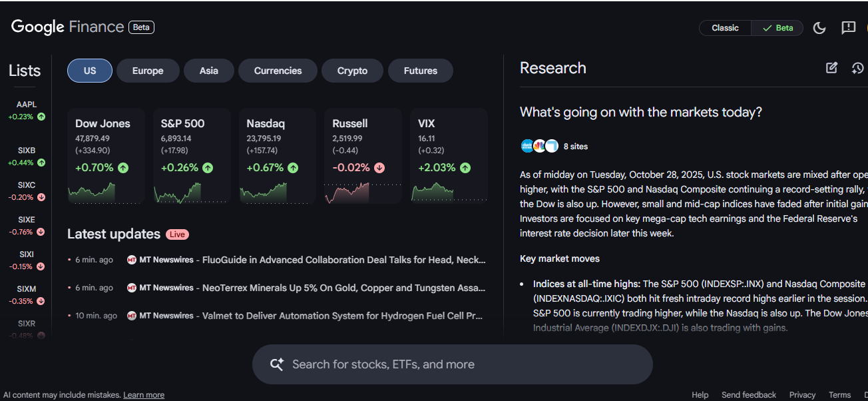The height and width of the screenshot is (401, 868).
Task: Click the down arrow next to SIXI
Action: (41, 266)
